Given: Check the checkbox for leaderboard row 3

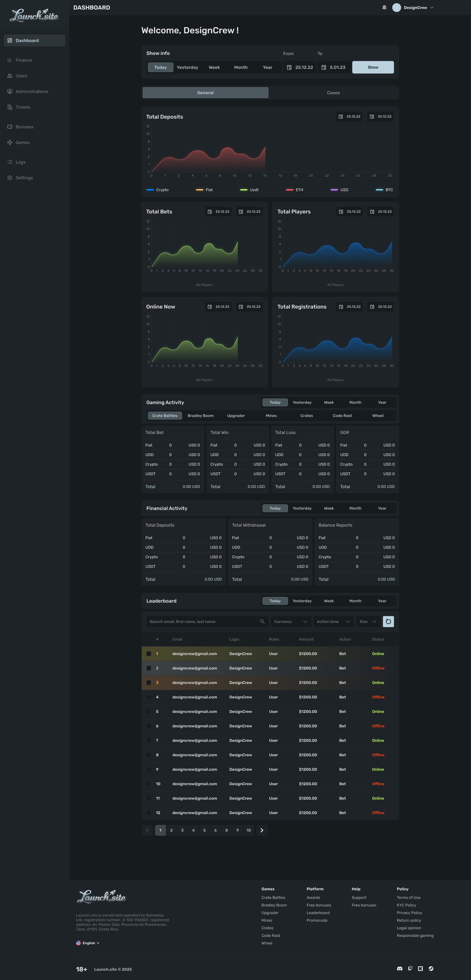Looking at the screenshot, I should coord(148,682).
